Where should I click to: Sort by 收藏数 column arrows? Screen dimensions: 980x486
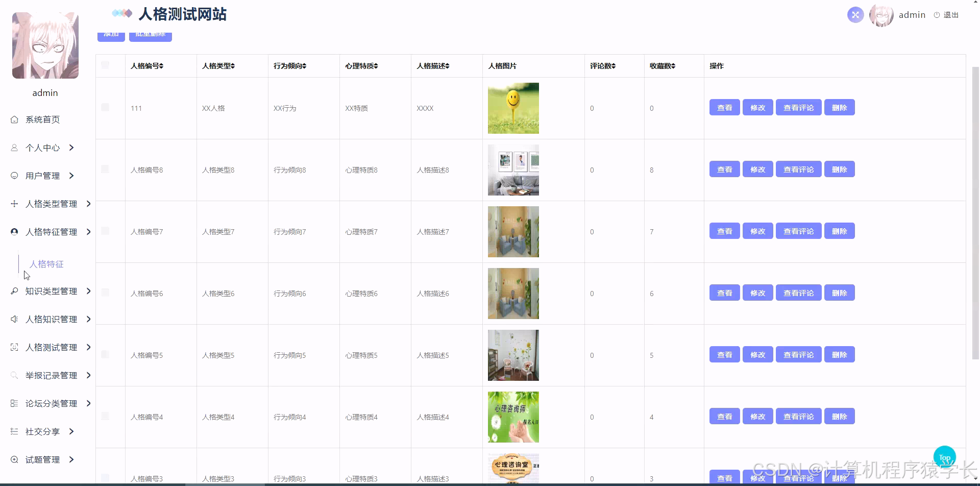point(673,66)
